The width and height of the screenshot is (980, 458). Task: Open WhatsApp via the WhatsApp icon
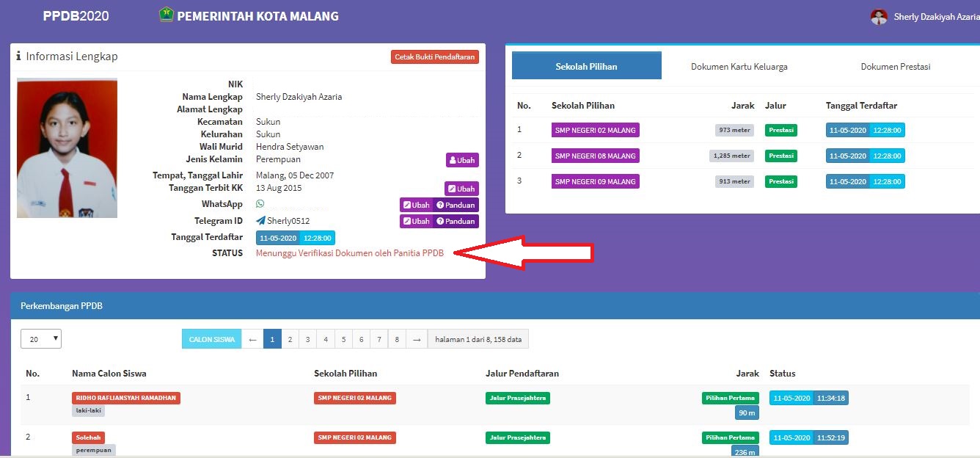pyautogui.click(x=260, y=203)
